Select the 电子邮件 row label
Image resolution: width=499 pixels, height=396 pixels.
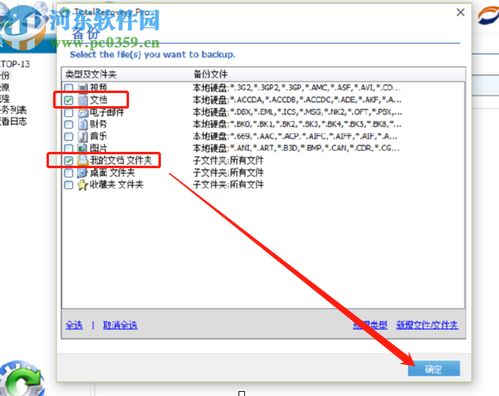tap(107, 112)
